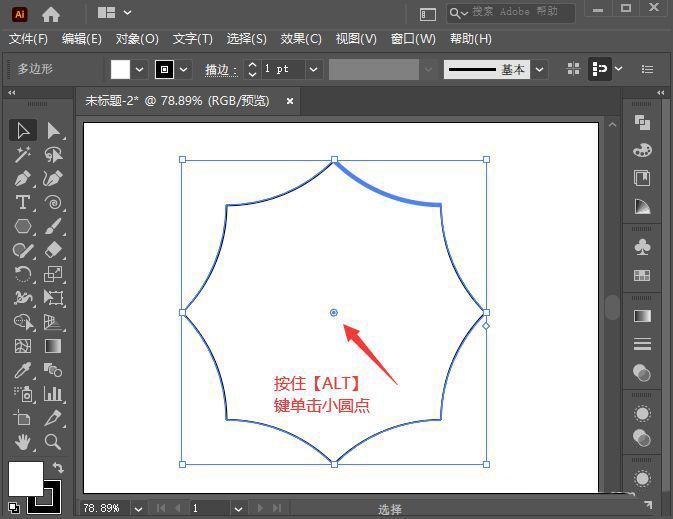Expand the stroke color dropdown

coord(183,69)
